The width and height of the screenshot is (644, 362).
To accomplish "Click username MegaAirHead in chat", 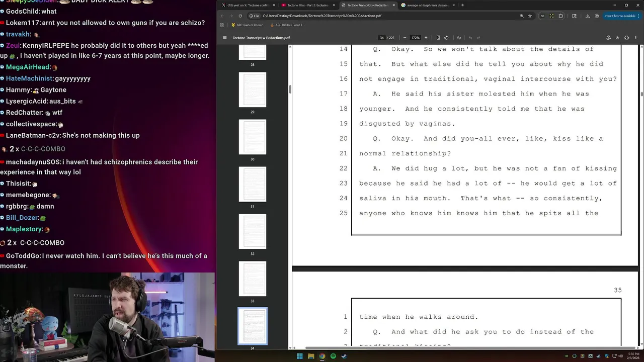I will tap(28, 67).
